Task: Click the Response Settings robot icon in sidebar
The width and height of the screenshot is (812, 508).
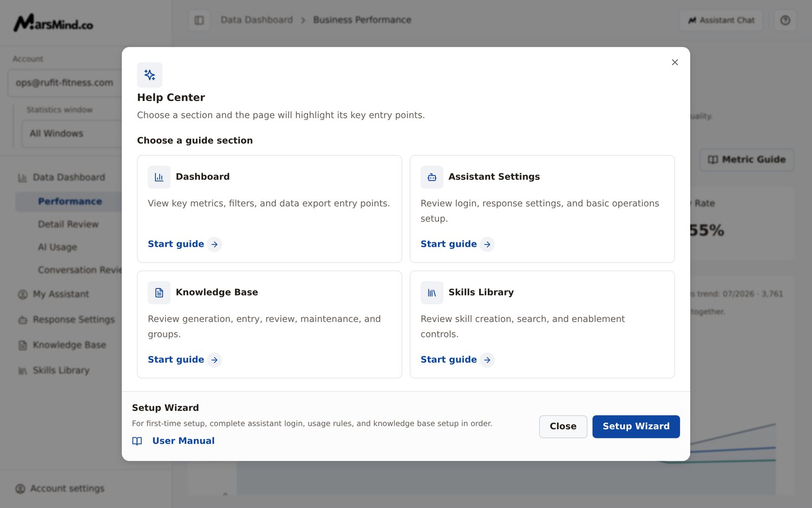Action: click(22, 320)
